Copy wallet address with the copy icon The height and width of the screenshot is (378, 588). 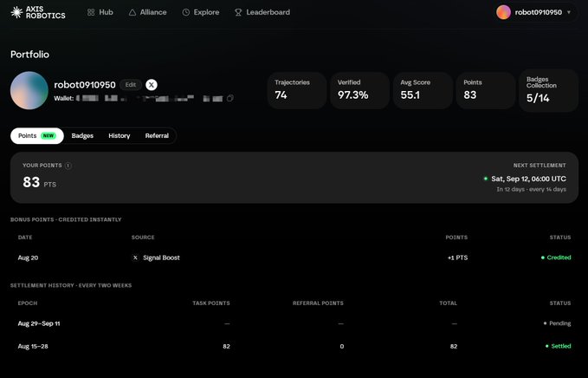pos(229,98)
